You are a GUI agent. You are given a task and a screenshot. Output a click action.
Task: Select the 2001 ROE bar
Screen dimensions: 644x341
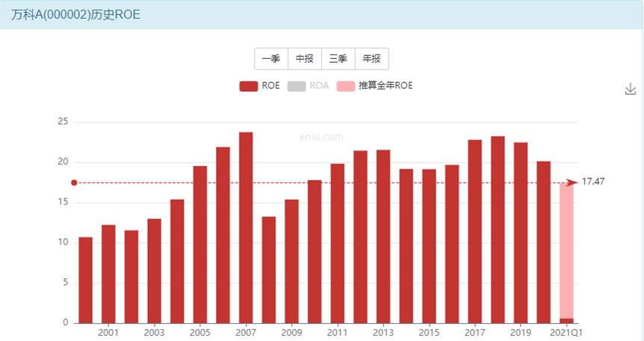pos(108,274)
